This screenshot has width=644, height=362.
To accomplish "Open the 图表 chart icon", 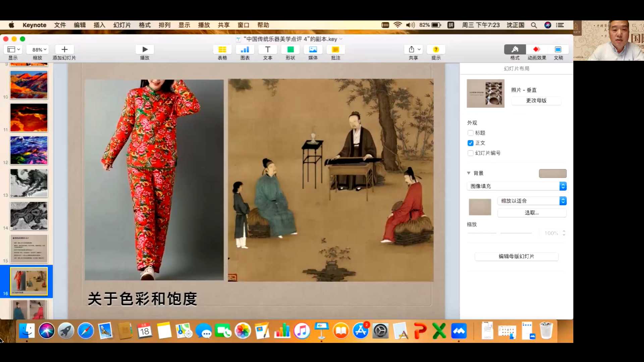I will tap(245, 50).
